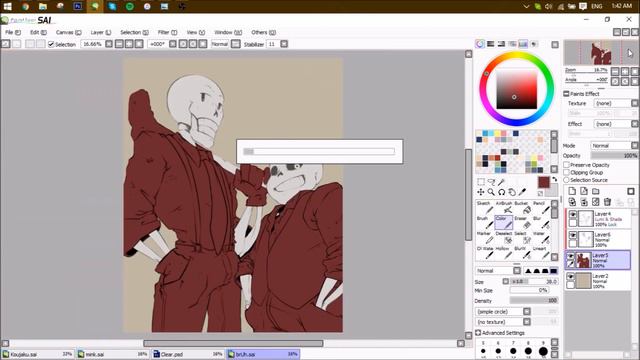Pick the magic wand tool

pos(502,182)
